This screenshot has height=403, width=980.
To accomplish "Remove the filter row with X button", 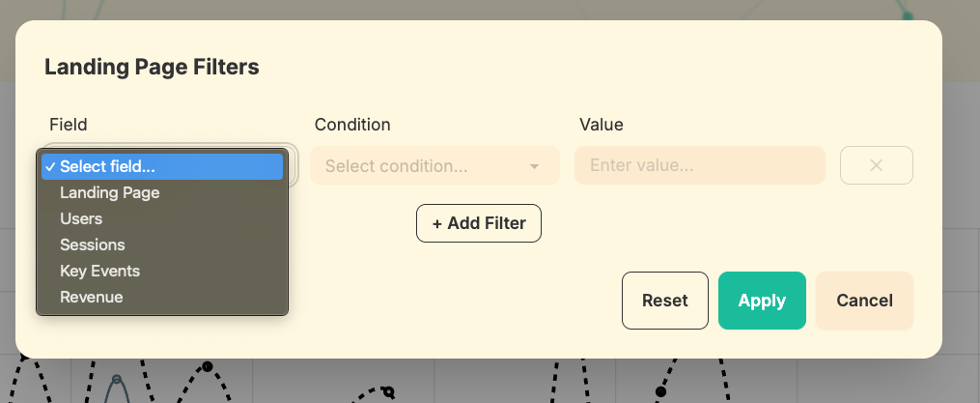I will [x=876, y=165].
